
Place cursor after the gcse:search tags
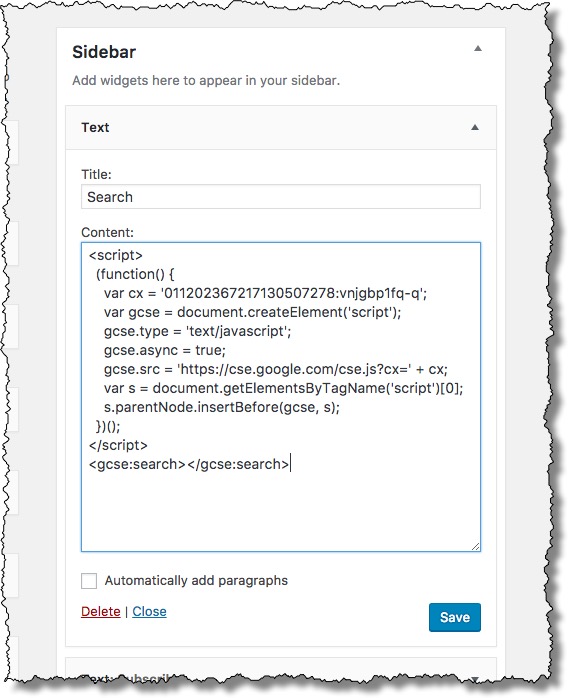[x=290, y=464]
